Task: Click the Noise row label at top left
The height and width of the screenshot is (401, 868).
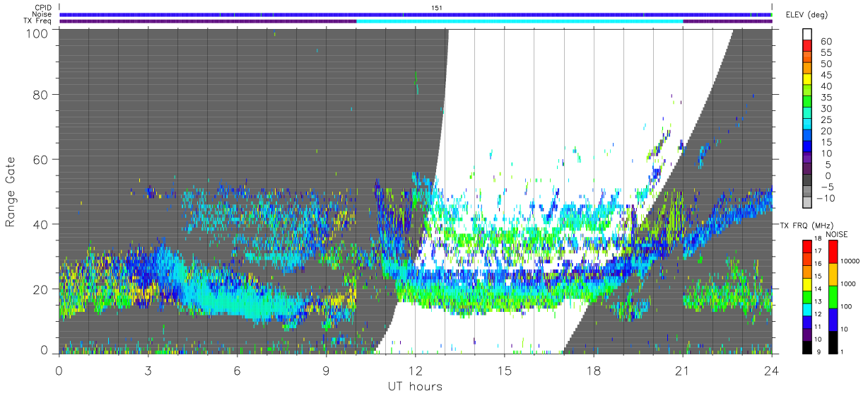Action: tap(41, 14)
